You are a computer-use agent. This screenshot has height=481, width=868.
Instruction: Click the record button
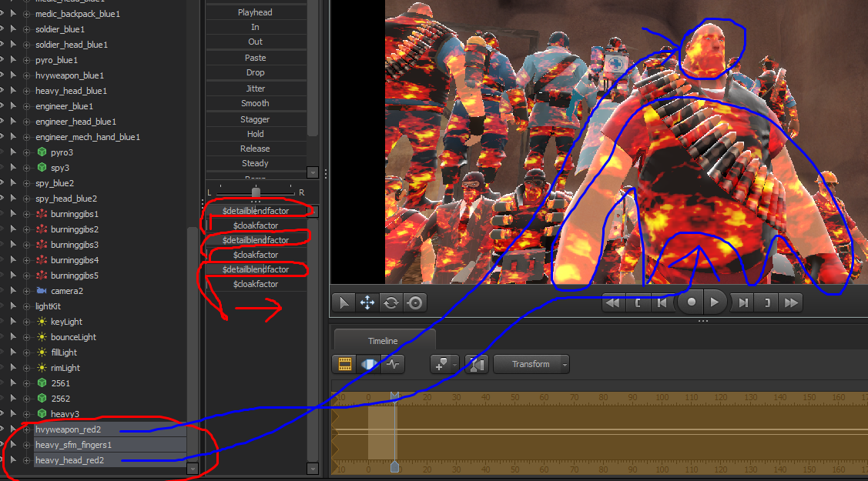[x=691, y=302]
